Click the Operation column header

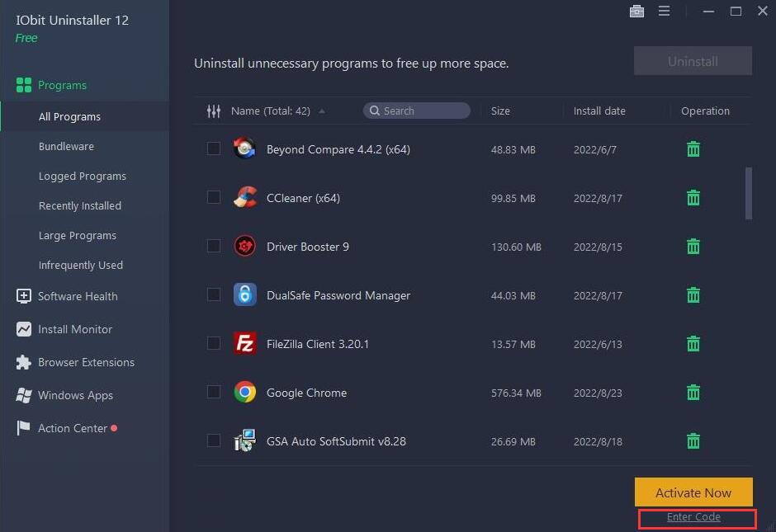[x=705, y=111]
